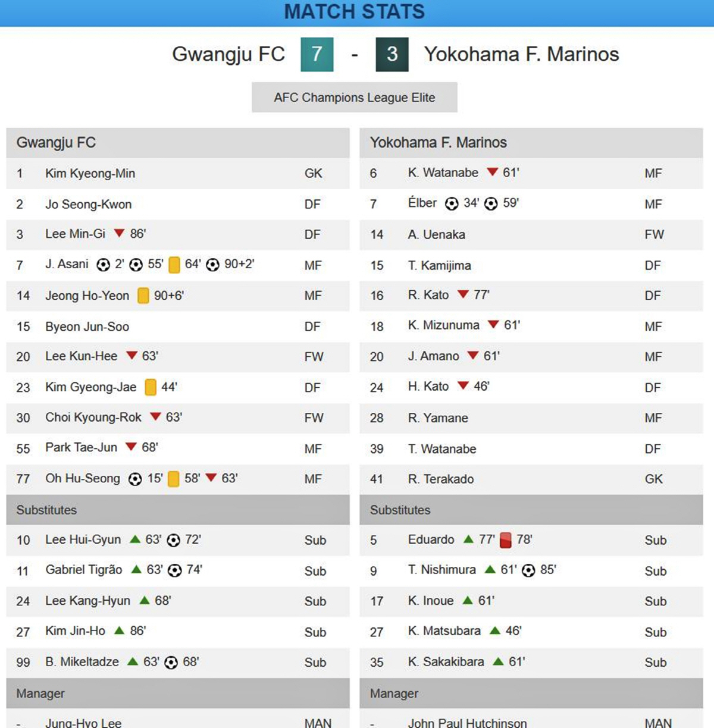Click B. Mikeltadze's goal ball icon
Screen dimensions: 714x728
pos(171,662)
